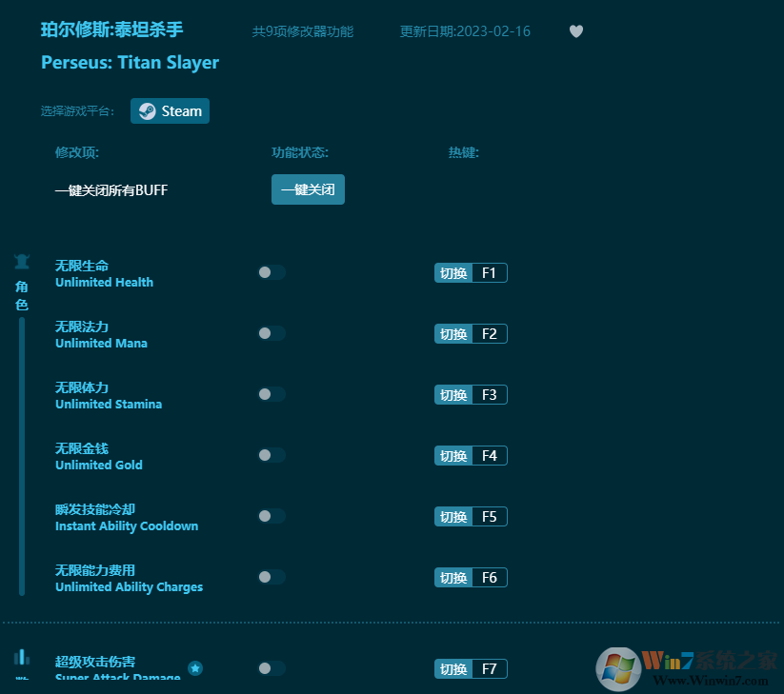This screenshot has width=784, height=694.
Task: Click the 切换 button for F5 hotkey
Action: [x=453, y=517]
